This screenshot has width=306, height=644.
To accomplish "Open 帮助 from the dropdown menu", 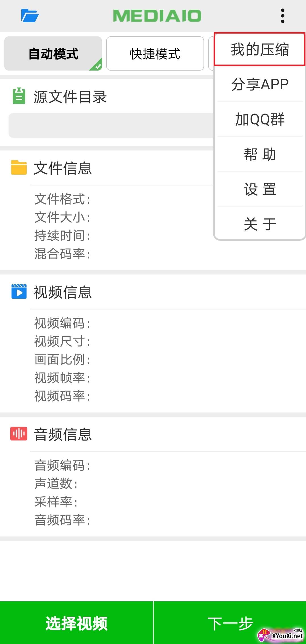I will tap(260, 154).
